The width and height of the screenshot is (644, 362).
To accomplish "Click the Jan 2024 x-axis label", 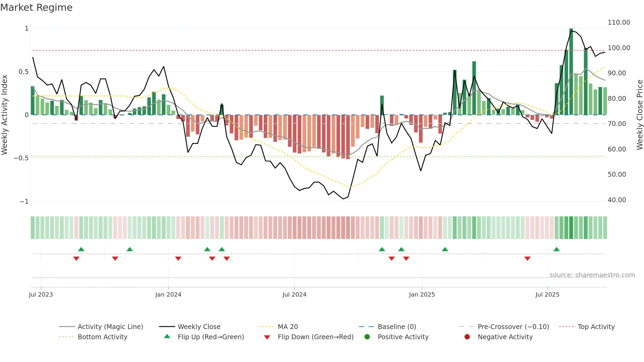I will click(168, 294).
